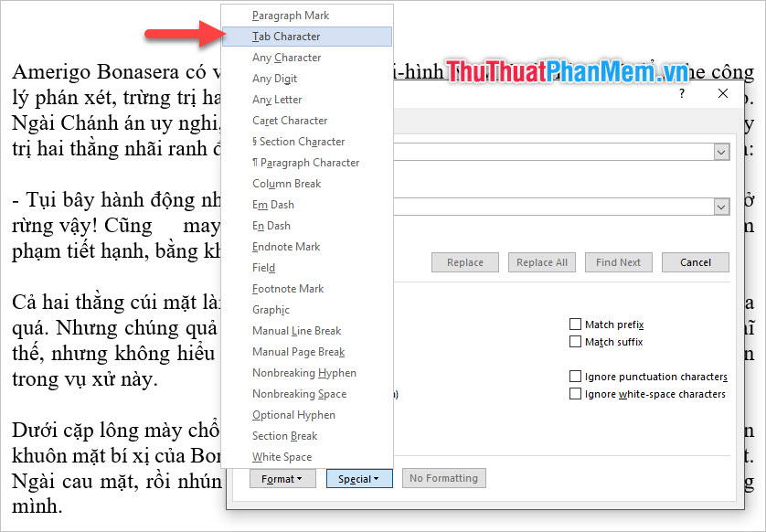Enable the Match prefix checkbox
The image size is (766, 532).
pyautogui.click(x=577, y=324)
